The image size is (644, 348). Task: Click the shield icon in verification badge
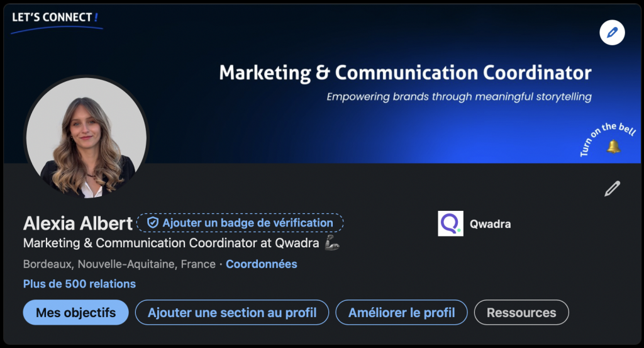coord(152,223)
